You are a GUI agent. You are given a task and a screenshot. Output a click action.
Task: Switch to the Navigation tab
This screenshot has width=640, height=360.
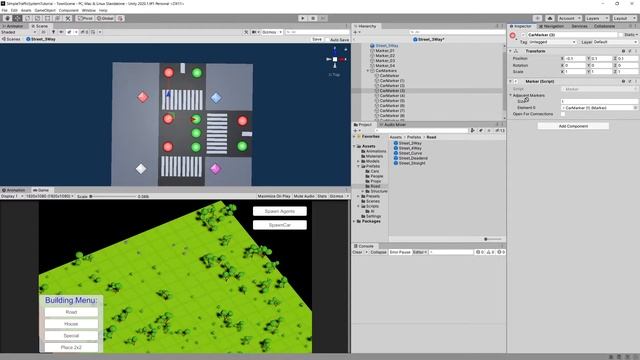point(551,26)
